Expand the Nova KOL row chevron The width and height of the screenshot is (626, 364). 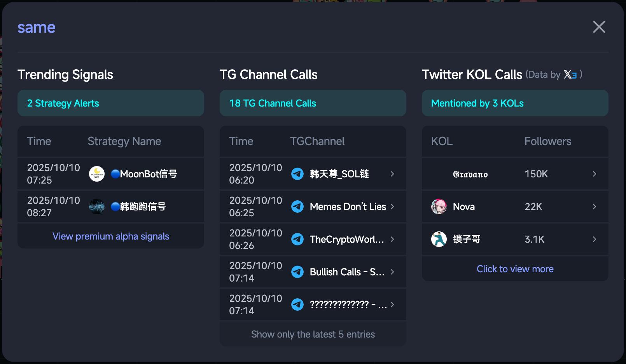[x=594, y=206]
